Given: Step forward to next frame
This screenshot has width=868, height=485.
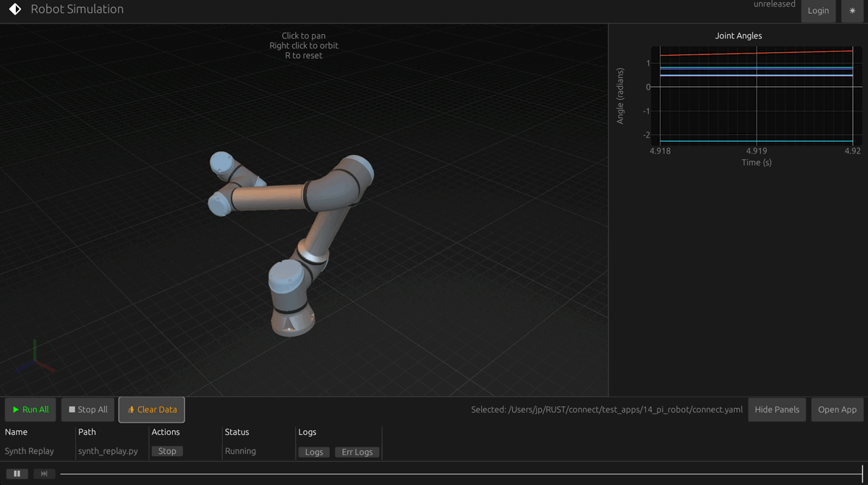Looking at the screenshot, I should point(44,474).
